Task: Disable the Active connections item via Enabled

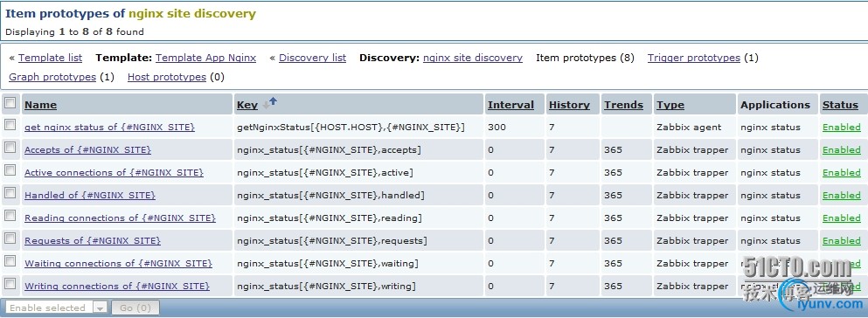Action: (842, 173)
